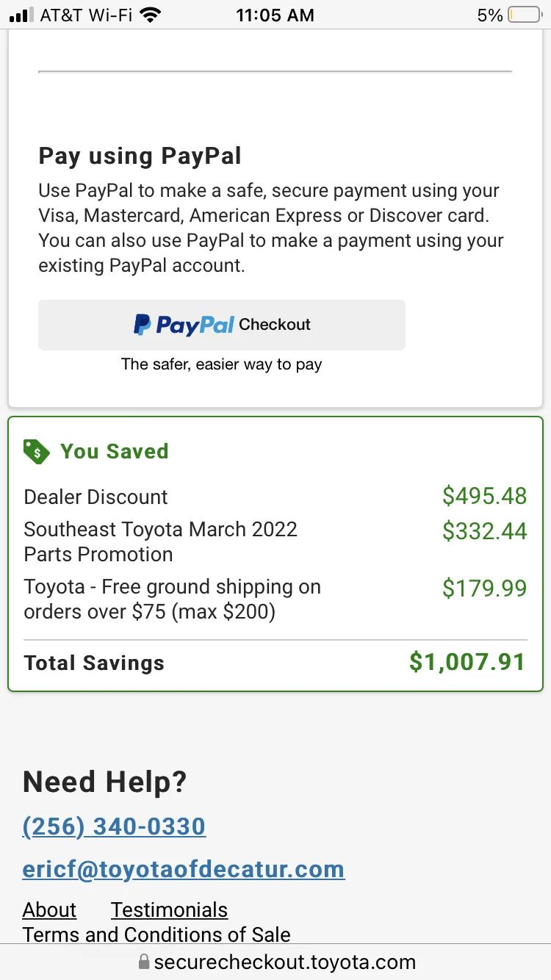The image size is (551, 980).
Task: Tap the padlock icon in address bar
Action: [144, 962]
